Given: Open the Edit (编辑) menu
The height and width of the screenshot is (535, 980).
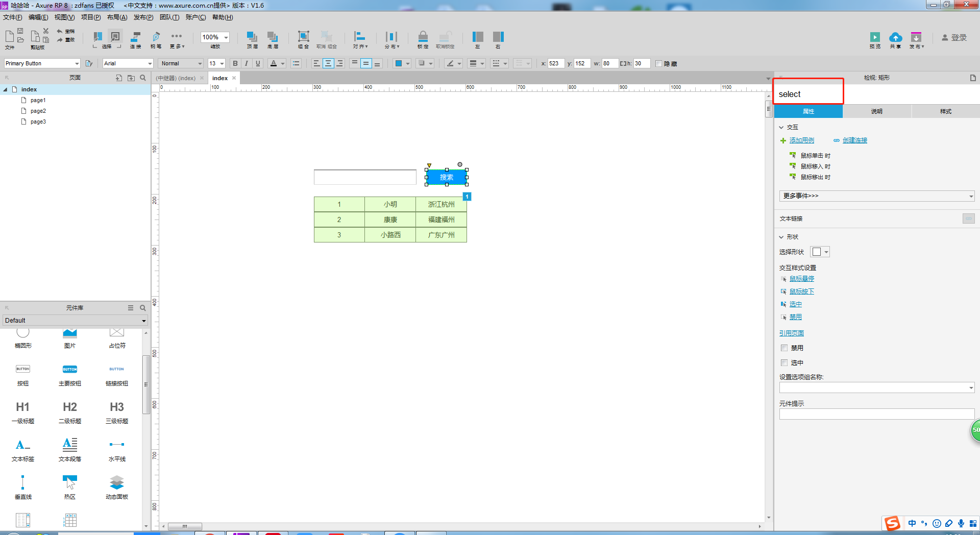Looking at the screenshot, I should point(38,17).
